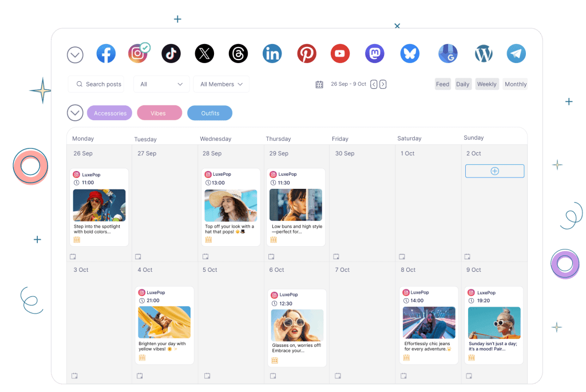Viewport: 586px width, 392px height.
Task: Open the All filter dropdown
Action: coord(161,84)
